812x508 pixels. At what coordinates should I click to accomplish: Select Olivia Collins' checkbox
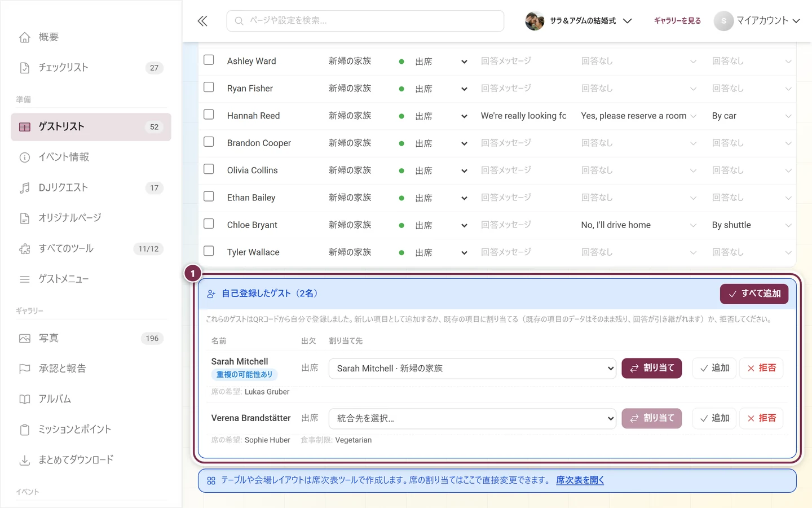[x=209, y=169]
